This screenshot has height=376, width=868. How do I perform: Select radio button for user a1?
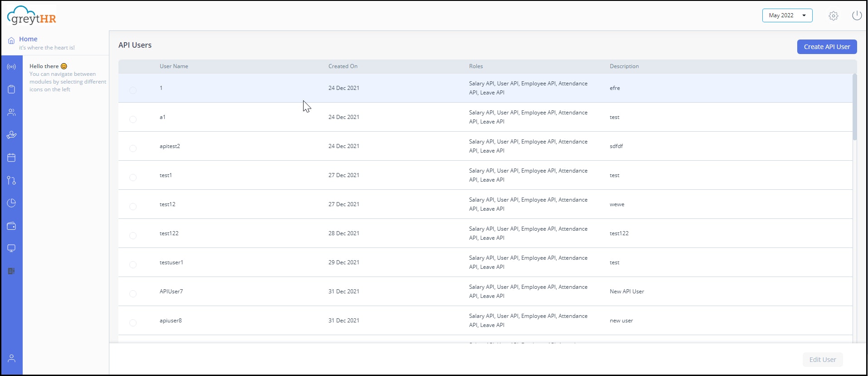point(133,119)
